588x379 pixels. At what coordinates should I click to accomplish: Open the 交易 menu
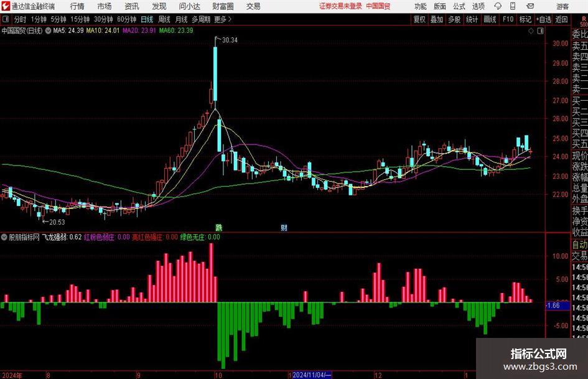pos(253,6)
